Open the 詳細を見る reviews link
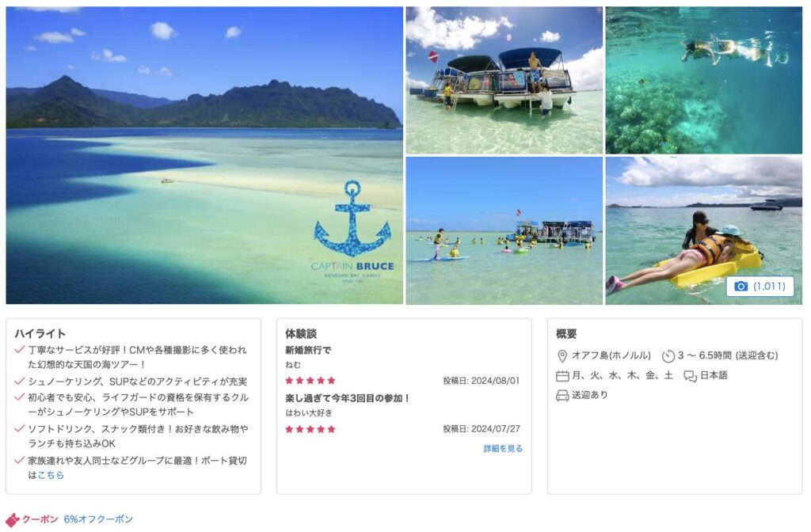The height and width of the screenshot is (532, 811). pos(503,448)
